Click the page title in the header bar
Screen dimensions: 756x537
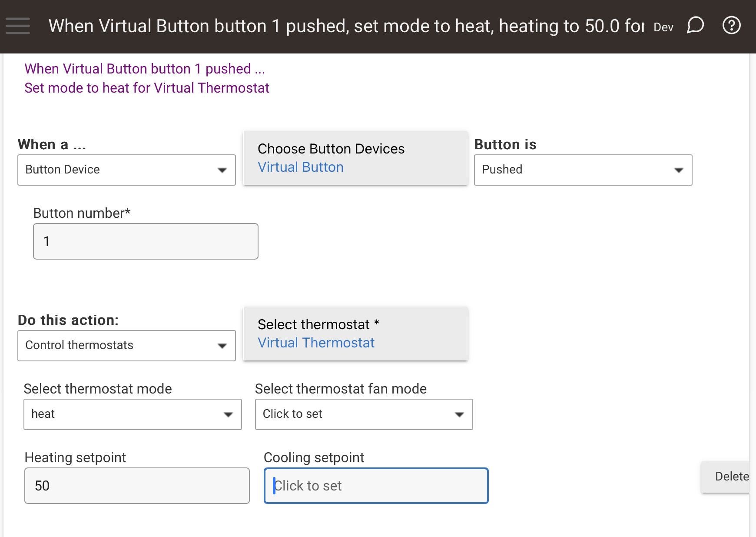[x=346, y=26]
